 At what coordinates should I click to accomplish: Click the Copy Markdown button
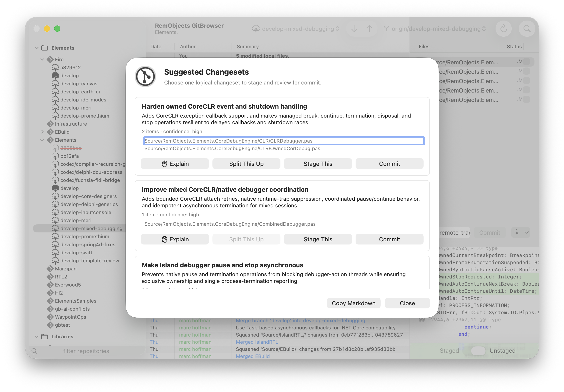[x=353, y=303]
